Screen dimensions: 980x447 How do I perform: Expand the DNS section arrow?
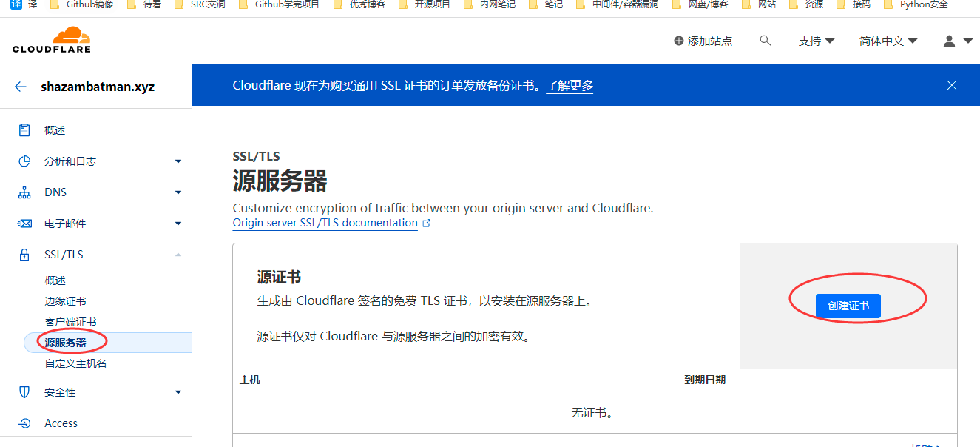coord(178,192)
